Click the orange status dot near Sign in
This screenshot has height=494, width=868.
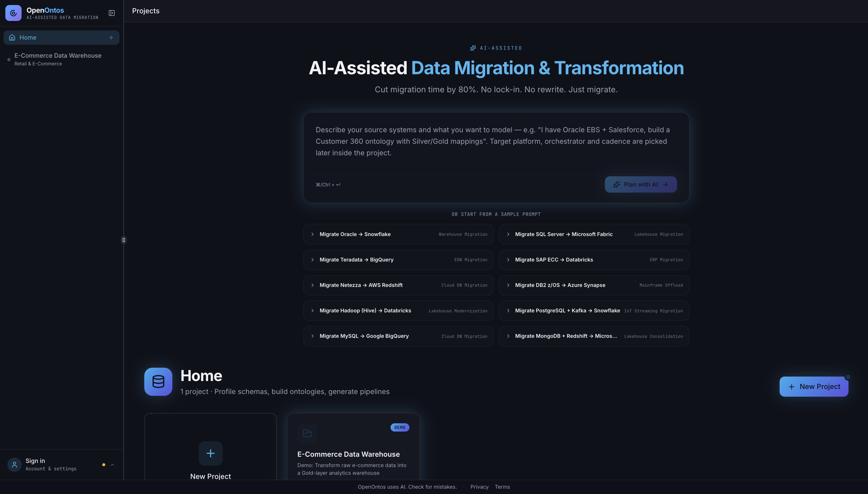coord(104,465)
